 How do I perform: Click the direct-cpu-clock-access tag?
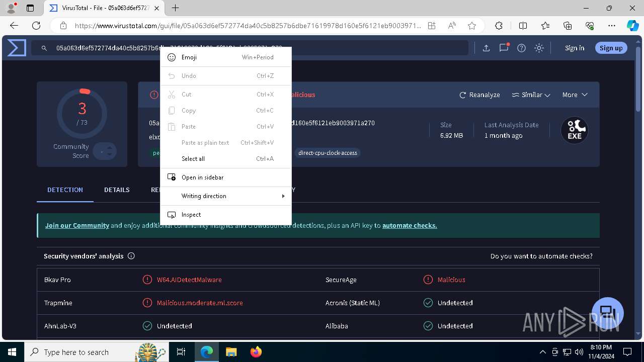click(328, 153)
